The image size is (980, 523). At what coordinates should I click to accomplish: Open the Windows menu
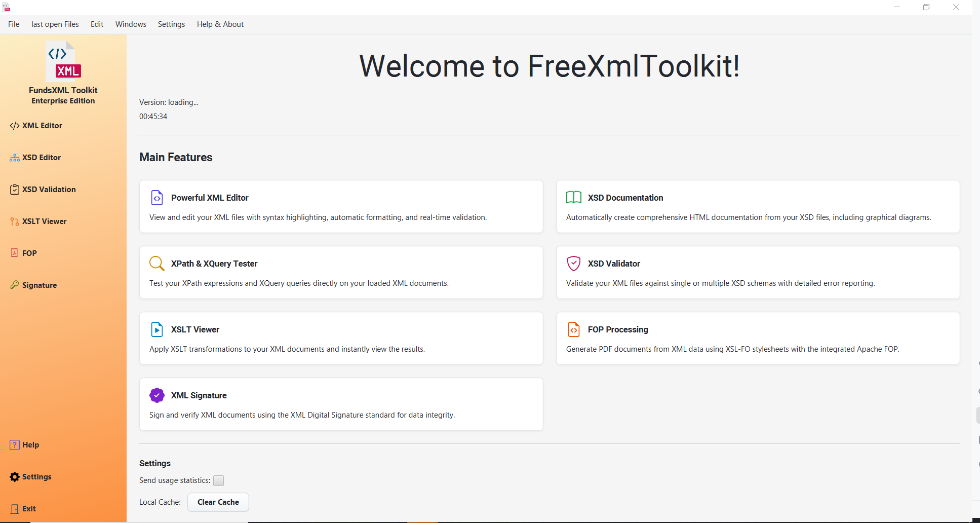tap(131, 24)
